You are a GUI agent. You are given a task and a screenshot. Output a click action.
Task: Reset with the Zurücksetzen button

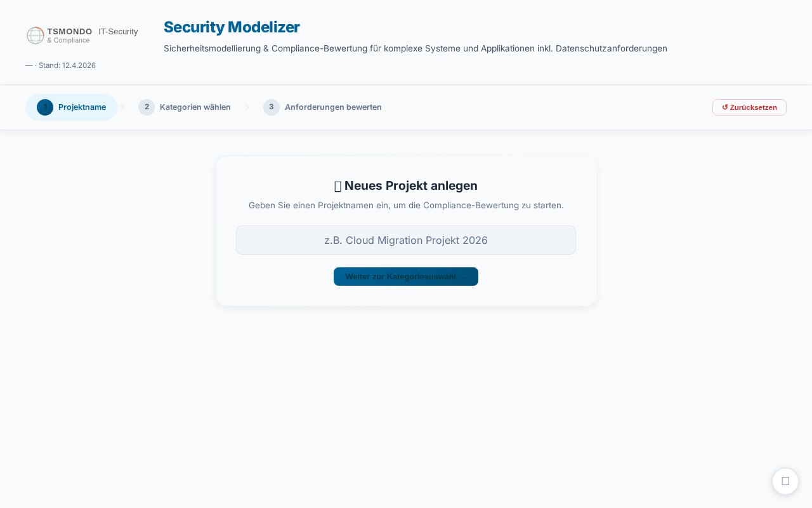tap(749, 107)
